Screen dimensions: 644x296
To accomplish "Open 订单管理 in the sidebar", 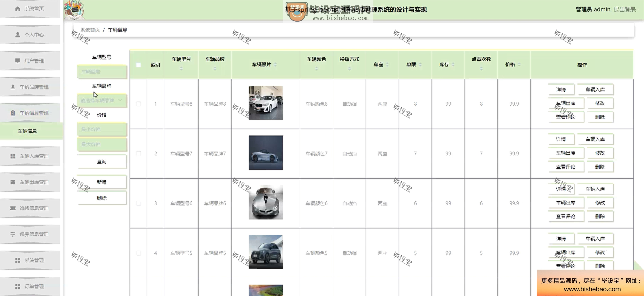I will pos(30,286).
